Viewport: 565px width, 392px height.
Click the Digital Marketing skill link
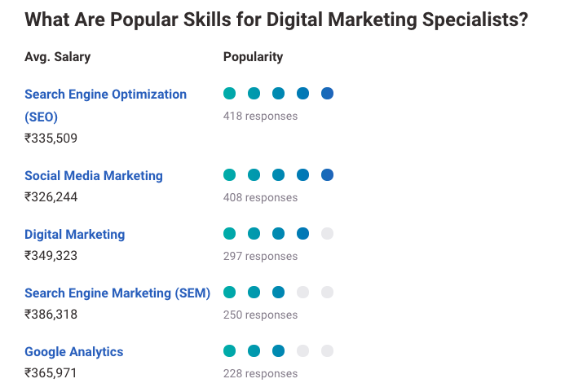(x=75, y=234)
